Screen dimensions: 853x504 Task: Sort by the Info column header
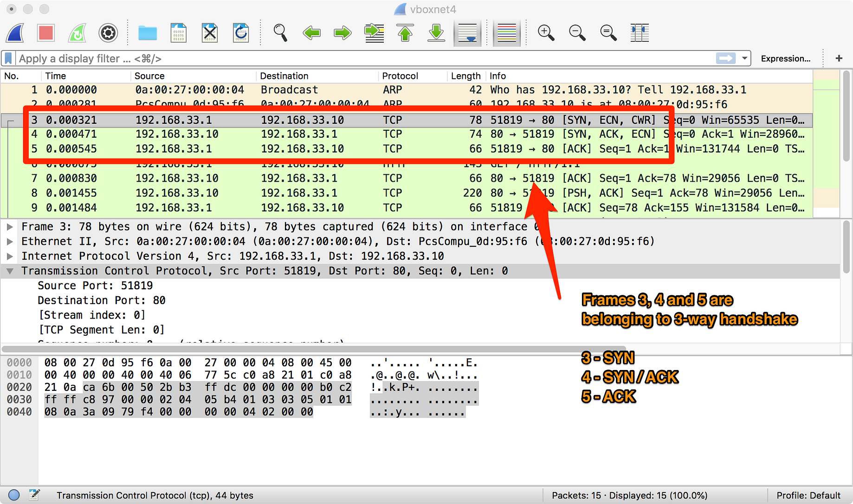click(649, 76)
